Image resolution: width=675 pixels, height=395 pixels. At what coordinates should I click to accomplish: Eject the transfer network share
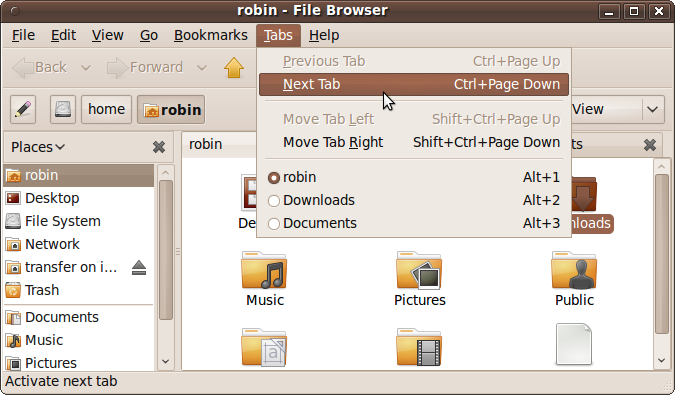coord(139,268)
